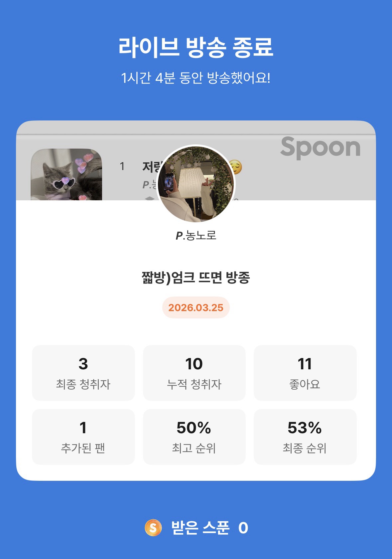Screen dimensions: 392x559
Task: Open the 누적 청취자 stat card
Action: (194, 373)
